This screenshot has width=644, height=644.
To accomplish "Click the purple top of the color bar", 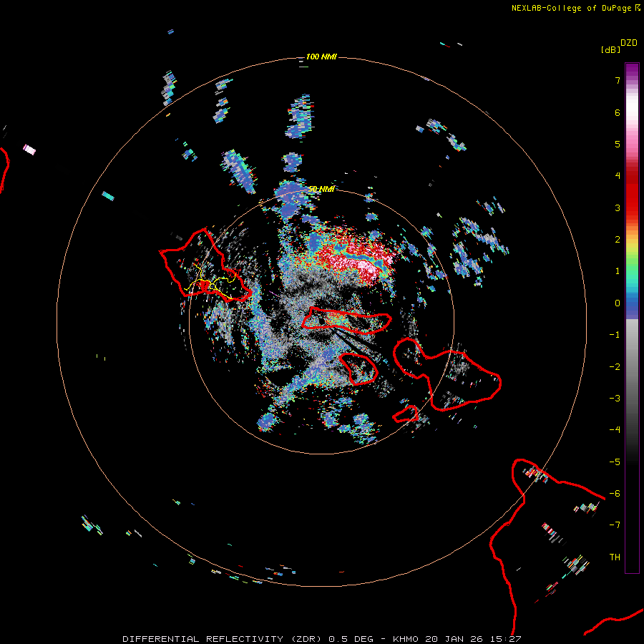I will [x=632, y=70].
